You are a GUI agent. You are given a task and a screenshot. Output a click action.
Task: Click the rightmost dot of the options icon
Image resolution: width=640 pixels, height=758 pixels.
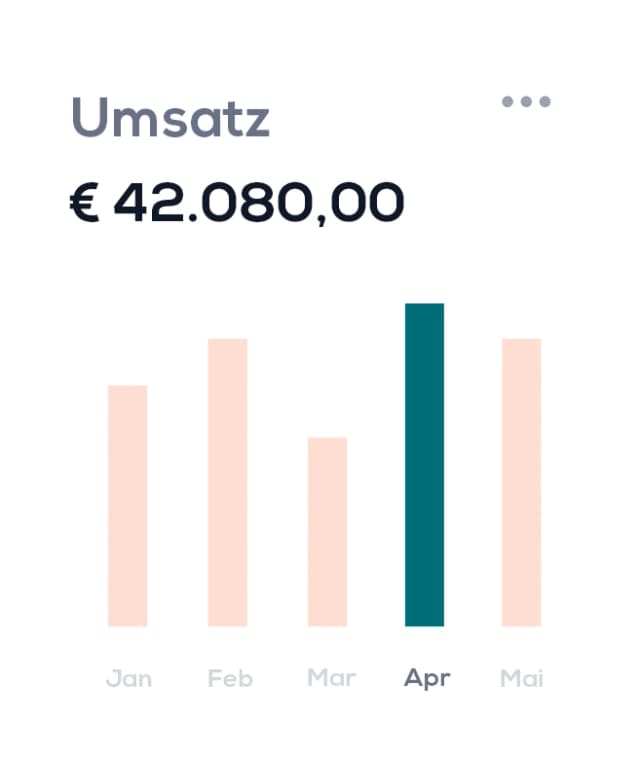545,102
